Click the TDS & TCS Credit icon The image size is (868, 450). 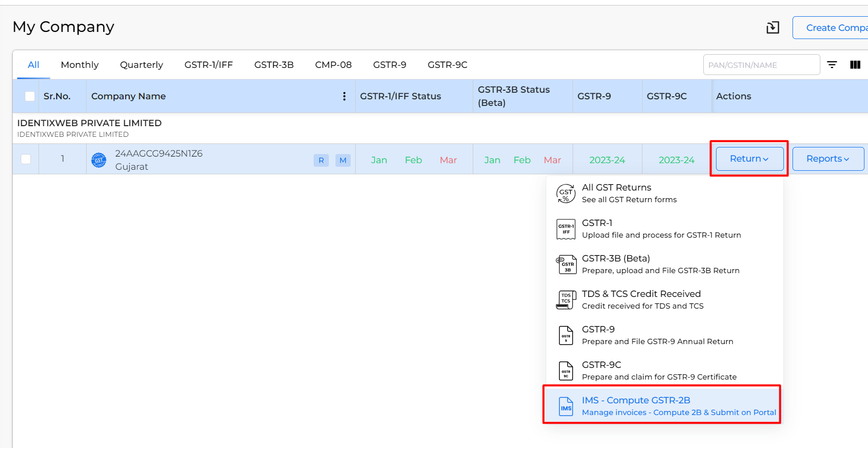point(566,300)
